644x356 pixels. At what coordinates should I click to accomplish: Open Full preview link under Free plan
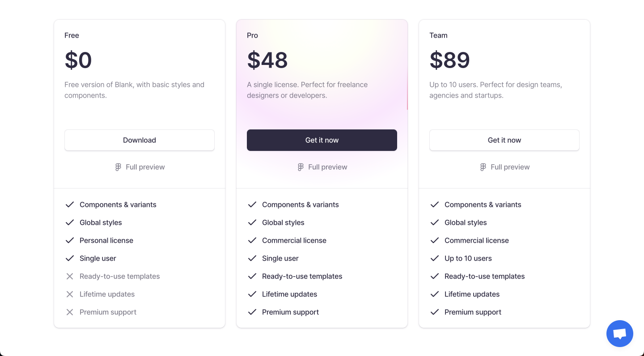pyautogui.click(x=140, y=167)
